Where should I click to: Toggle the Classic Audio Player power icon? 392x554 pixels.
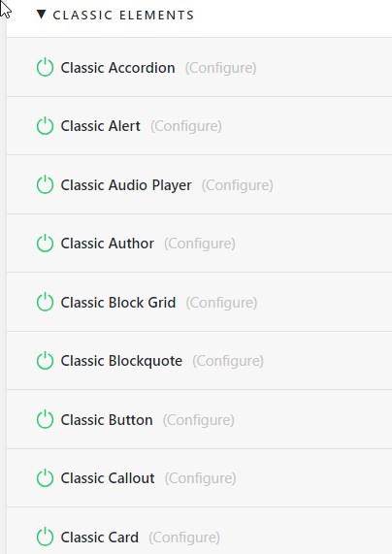45,184
